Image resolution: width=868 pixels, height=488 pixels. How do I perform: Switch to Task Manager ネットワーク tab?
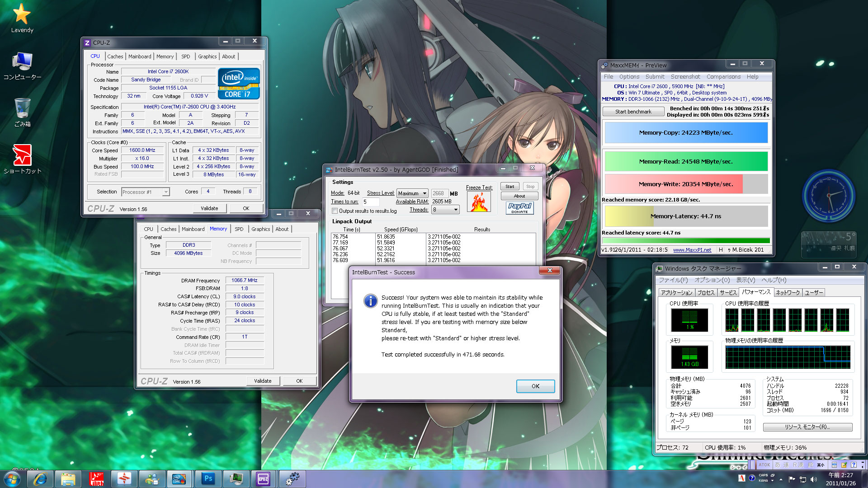click(x=788, y=293)
